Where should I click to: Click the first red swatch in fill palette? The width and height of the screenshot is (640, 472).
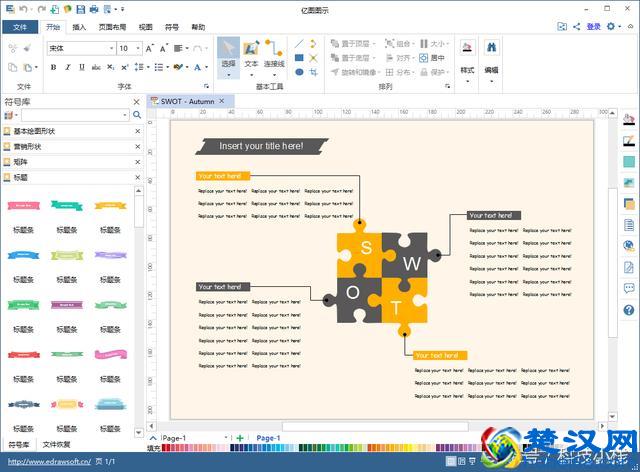point(164,448)
